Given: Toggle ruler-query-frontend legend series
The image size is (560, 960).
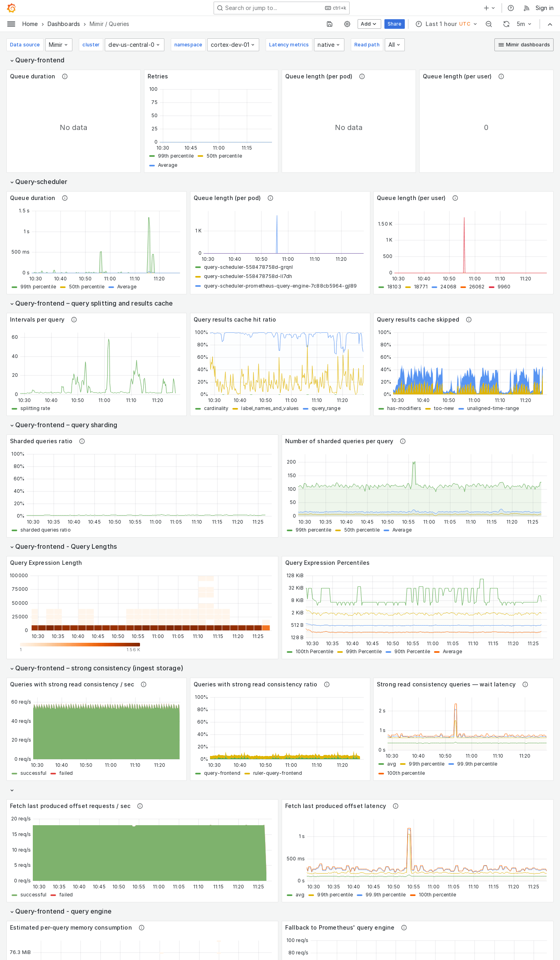Looking at the screenshot, I should pyautogui.click(x=278, y=773).
